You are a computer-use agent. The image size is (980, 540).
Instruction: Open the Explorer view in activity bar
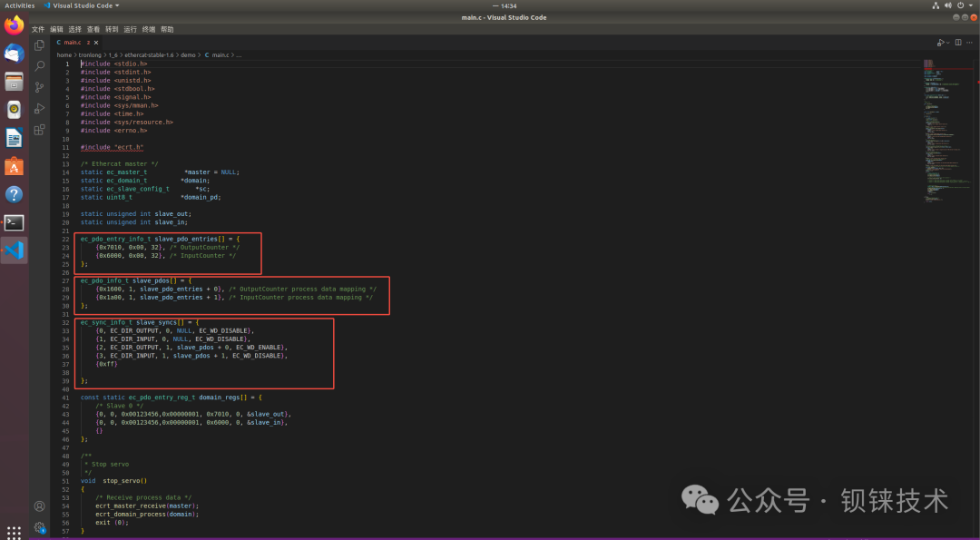pyautogui.click(x=39, y=45)
